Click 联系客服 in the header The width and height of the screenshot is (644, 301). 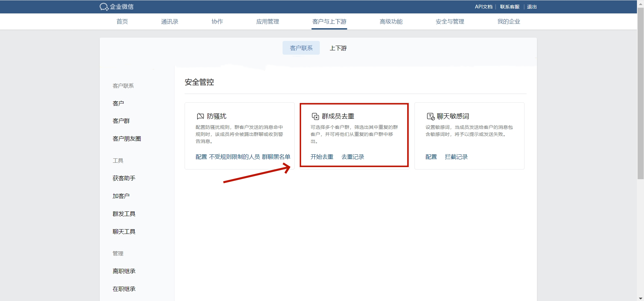[x=509, y=7]
